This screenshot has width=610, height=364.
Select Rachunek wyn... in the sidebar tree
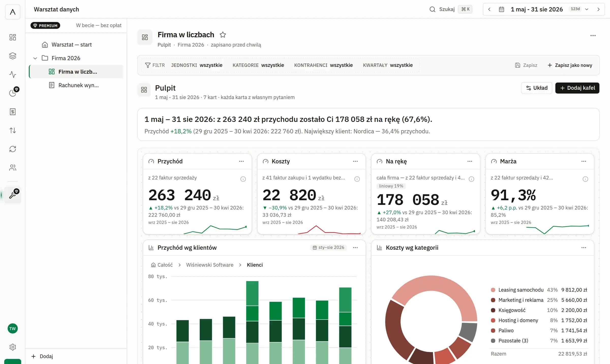click(76, 85)
